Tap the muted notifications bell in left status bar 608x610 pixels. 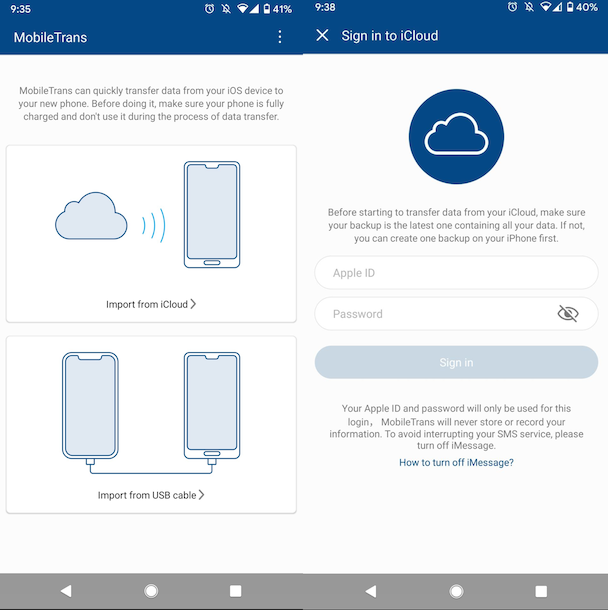(x=226, y=9)
